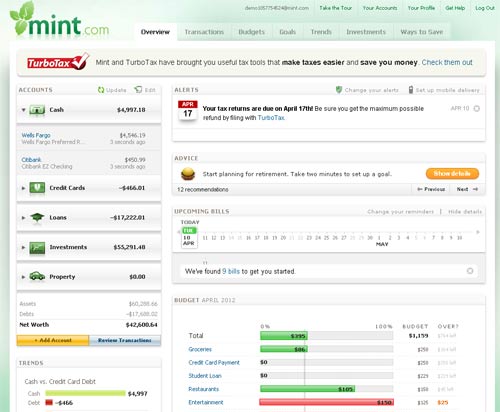Click the TurboTax link in the alert

(271, 118)
